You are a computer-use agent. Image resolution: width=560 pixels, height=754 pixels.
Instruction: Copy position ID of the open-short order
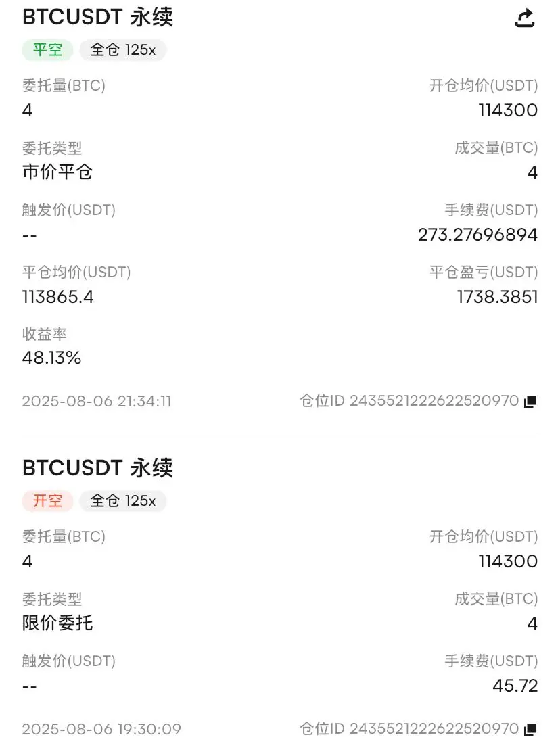[530, 729]
